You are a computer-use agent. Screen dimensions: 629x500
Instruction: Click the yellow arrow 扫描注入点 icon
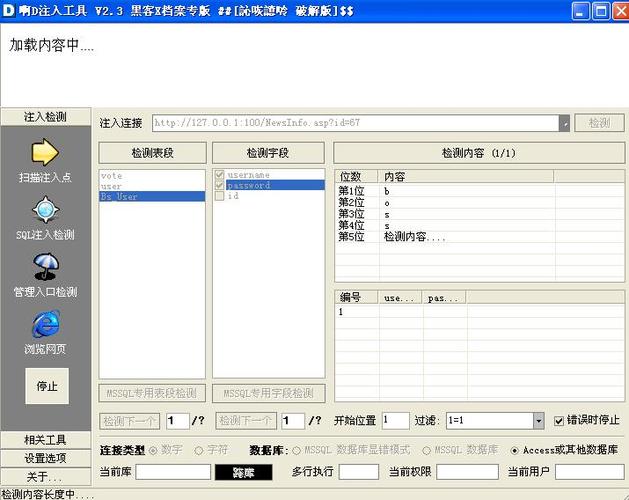pos(45,152)
